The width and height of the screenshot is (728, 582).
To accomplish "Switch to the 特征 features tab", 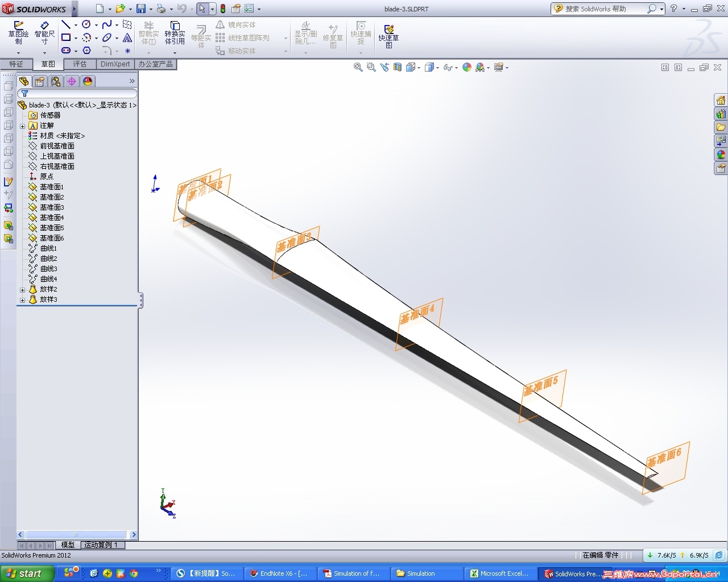I will (x=16, y=64).
